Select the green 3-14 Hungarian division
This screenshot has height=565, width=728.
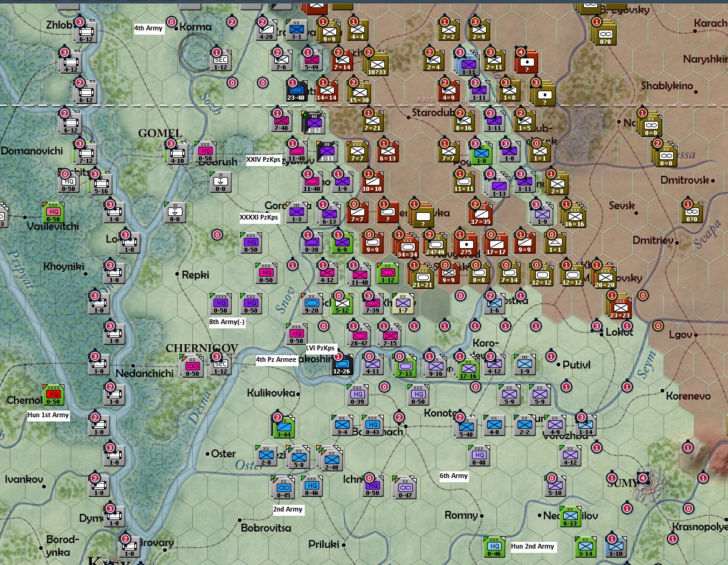[586, 547]
